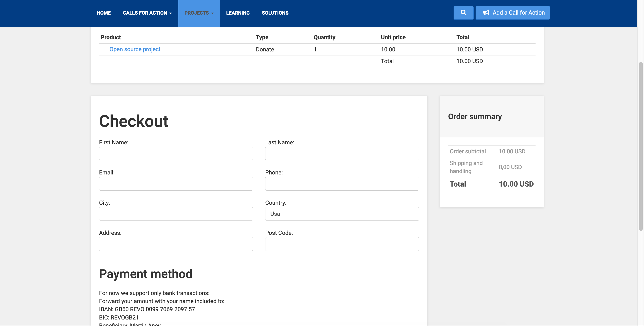Click the Order summary total amount
The width and height of the screenshot is (644, 326).
516,184
